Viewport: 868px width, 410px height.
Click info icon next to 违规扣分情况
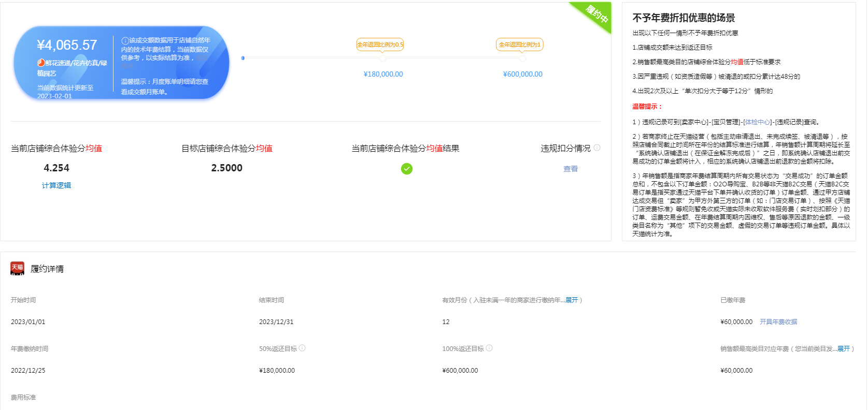(597, 148)
